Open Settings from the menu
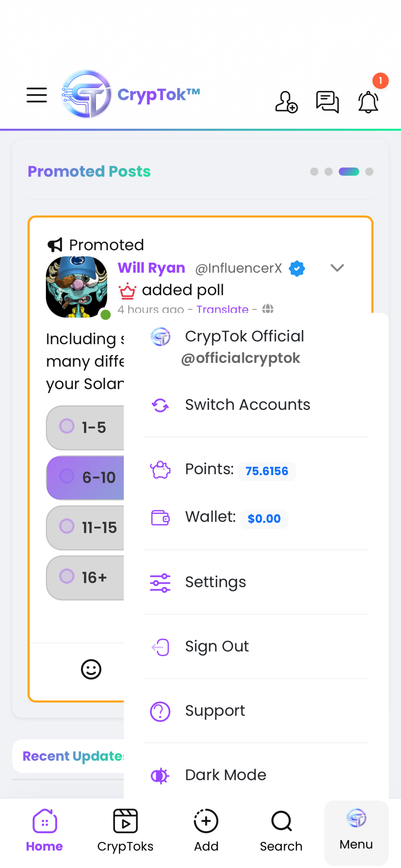 (215, 582)
